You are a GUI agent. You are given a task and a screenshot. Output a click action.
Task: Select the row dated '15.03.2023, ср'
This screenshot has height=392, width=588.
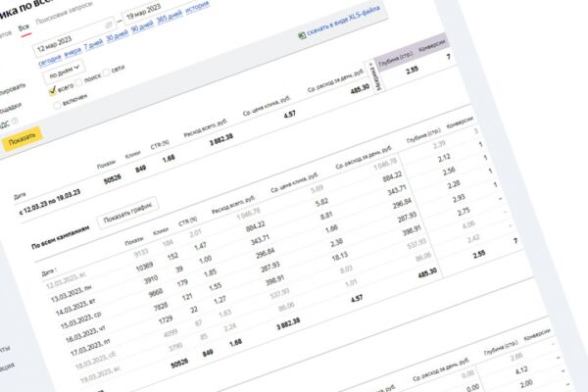click(x=80, y=320)
